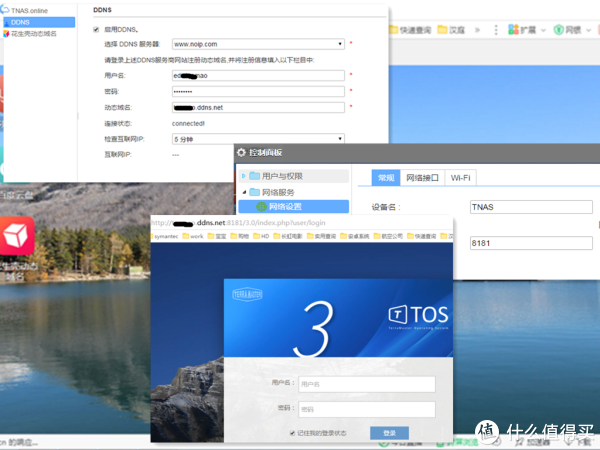Click the 设备名 field containing TNAS
This screenshot has width=600, height=450.
pyautogui.click(x=530, y=207)
